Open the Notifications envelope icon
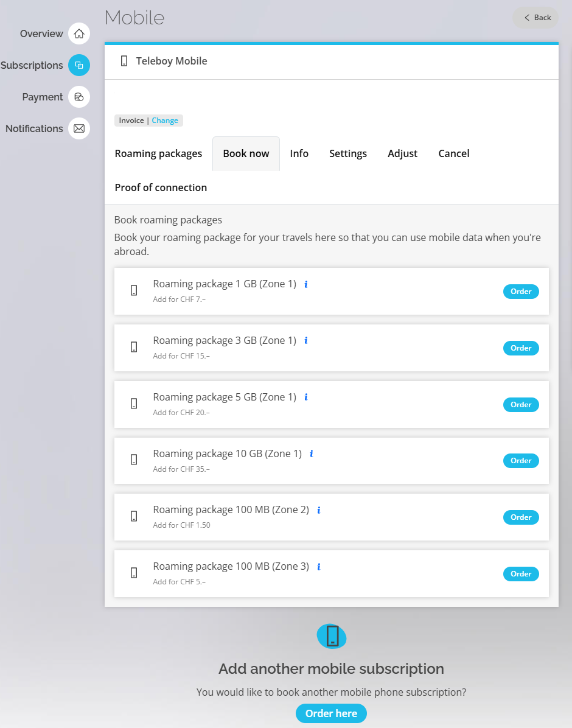The height and width of the screenshot is (728, 572). point(79,128)
